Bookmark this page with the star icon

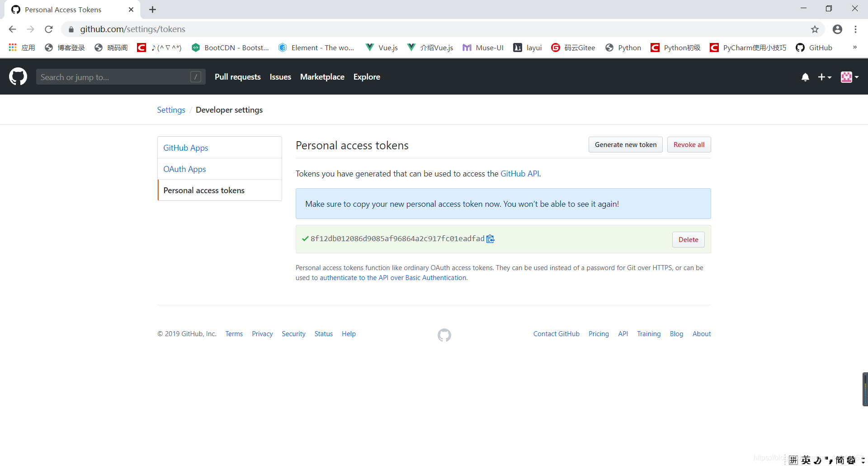click(x=815, y=29)
